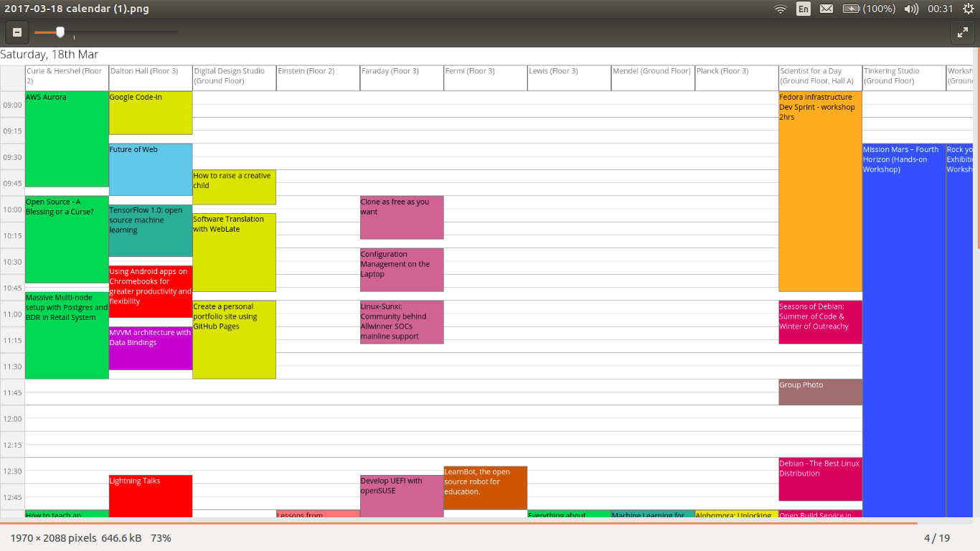
Task: Click the Faraday (Floor 3) header
Action: 402,78
